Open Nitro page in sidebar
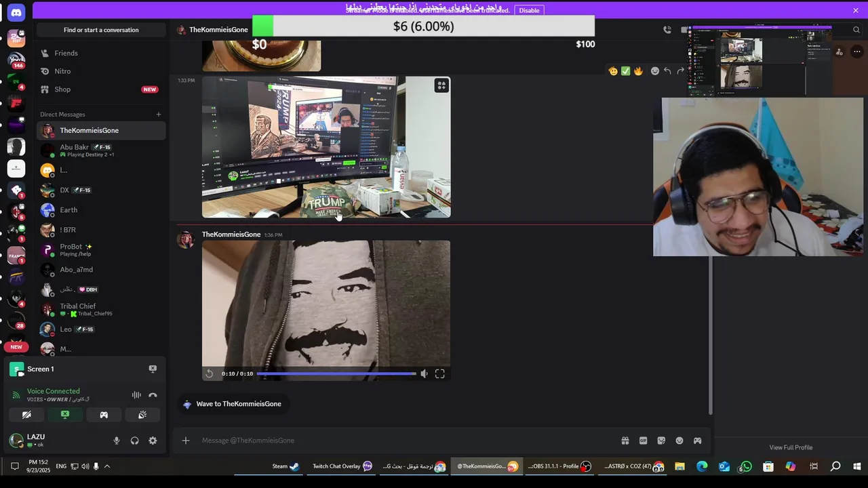868x488 pixels. (x=101, y=71)
